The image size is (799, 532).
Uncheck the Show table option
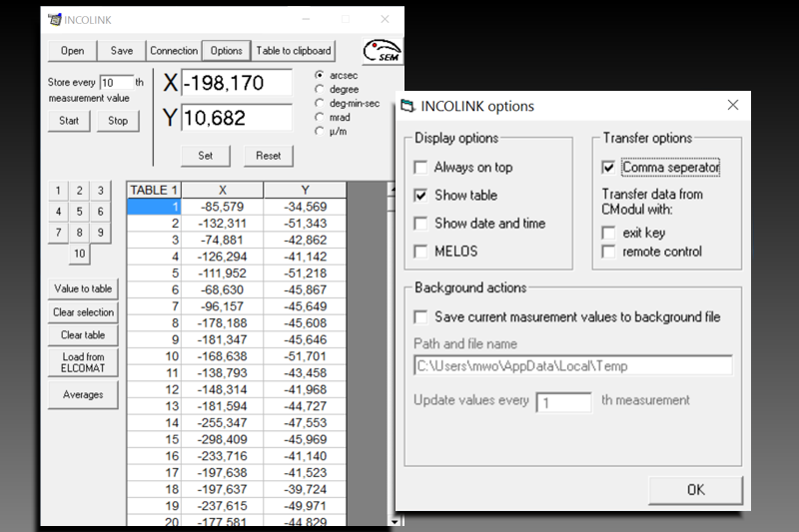click(x=420, y=196)
